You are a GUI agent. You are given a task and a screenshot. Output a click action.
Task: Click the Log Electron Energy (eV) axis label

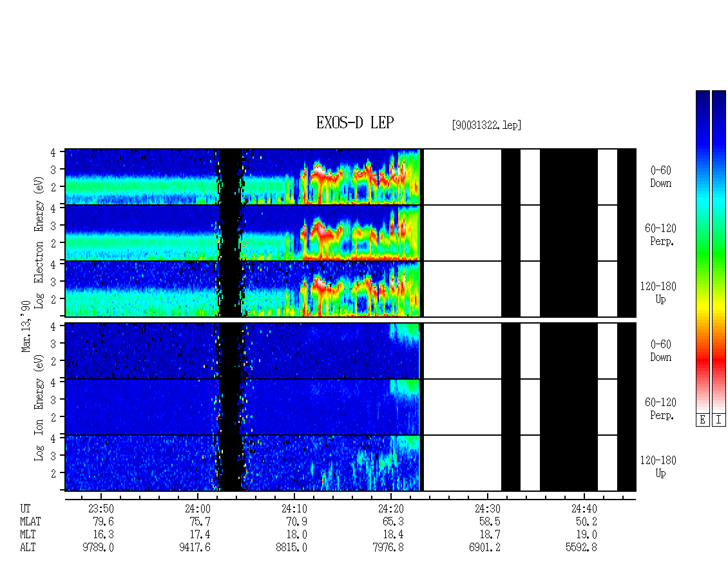tap(39, 242)
